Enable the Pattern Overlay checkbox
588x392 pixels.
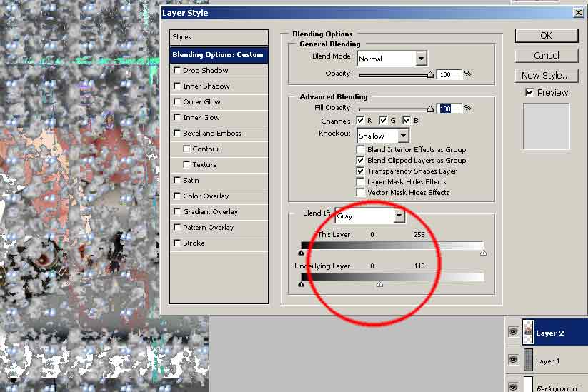click(177, 228)
